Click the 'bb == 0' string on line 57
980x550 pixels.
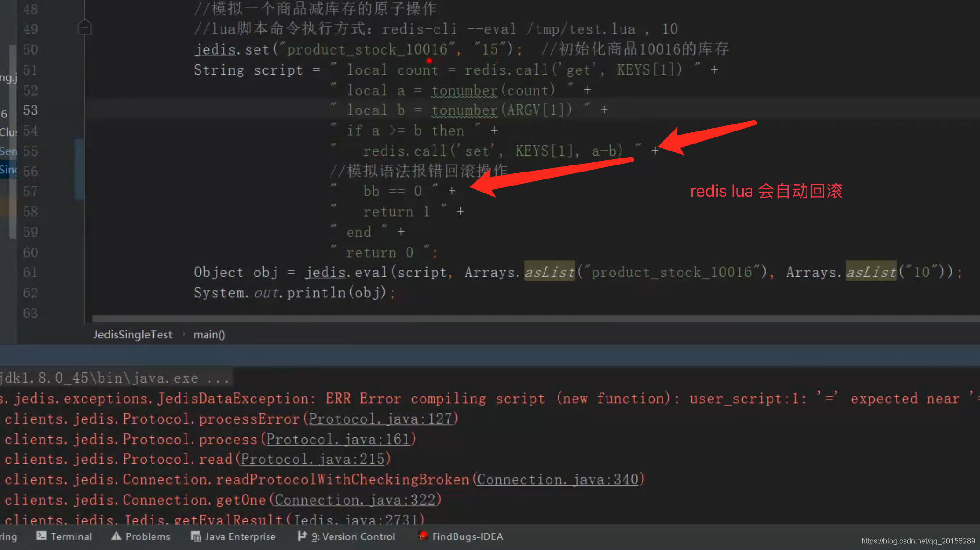(384, 191)
